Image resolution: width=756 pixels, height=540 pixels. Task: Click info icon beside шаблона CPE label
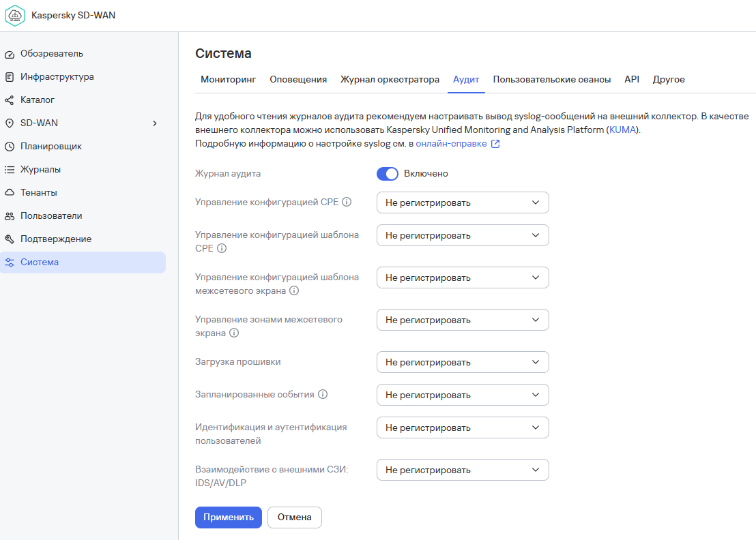(222, 248)
